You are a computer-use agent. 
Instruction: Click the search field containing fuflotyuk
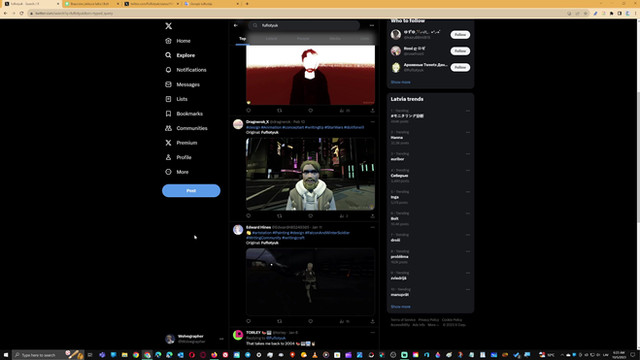[304, 25]
